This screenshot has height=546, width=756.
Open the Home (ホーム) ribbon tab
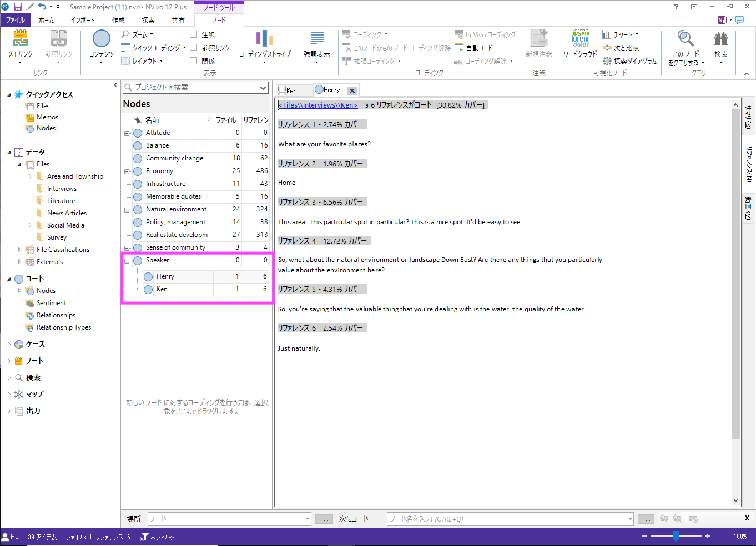[x=46, y=20]
